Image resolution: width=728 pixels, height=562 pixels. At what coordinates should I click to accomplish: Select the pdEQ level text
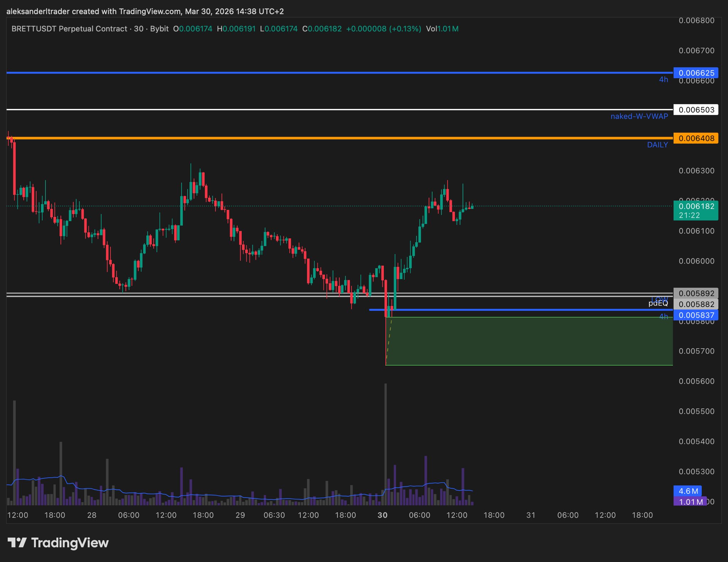[658, 303]
